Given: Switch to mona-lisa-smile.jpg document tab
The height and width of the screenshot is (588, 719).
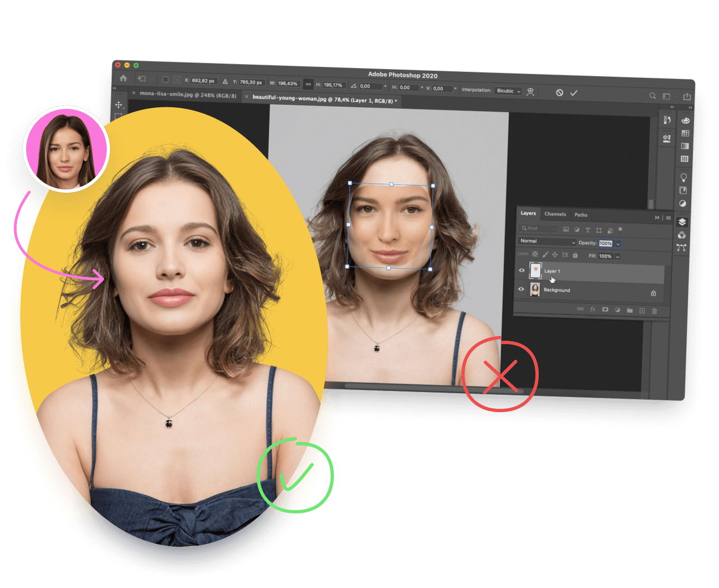Looking at the screenshot, I should (x=188, y=95).
